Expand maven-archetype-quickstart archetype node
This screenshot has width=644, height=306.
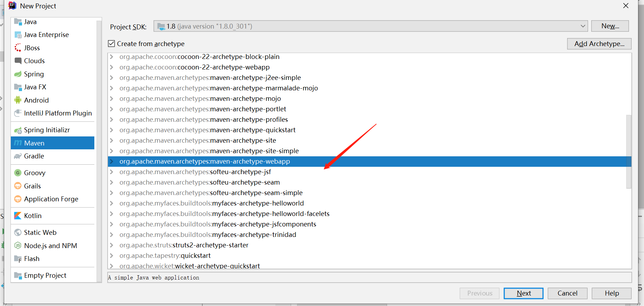pyautogui.click(x=111, y=130)
